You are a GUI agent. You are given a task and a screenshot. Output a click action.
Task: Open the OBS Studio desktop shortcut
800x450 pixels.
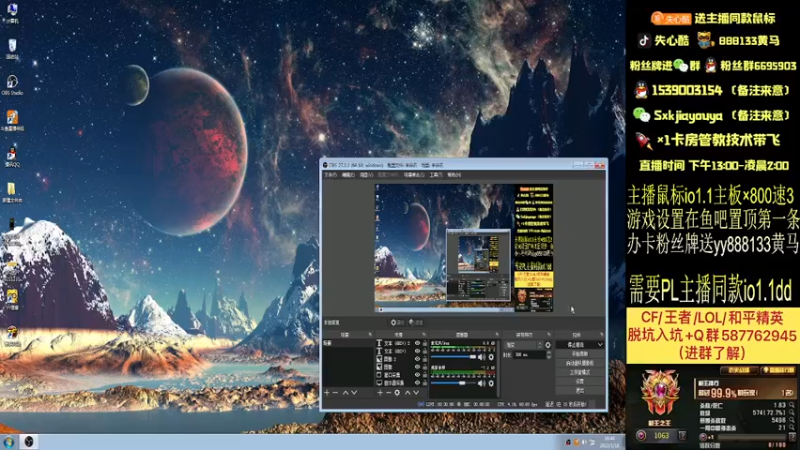pos(12,85)
